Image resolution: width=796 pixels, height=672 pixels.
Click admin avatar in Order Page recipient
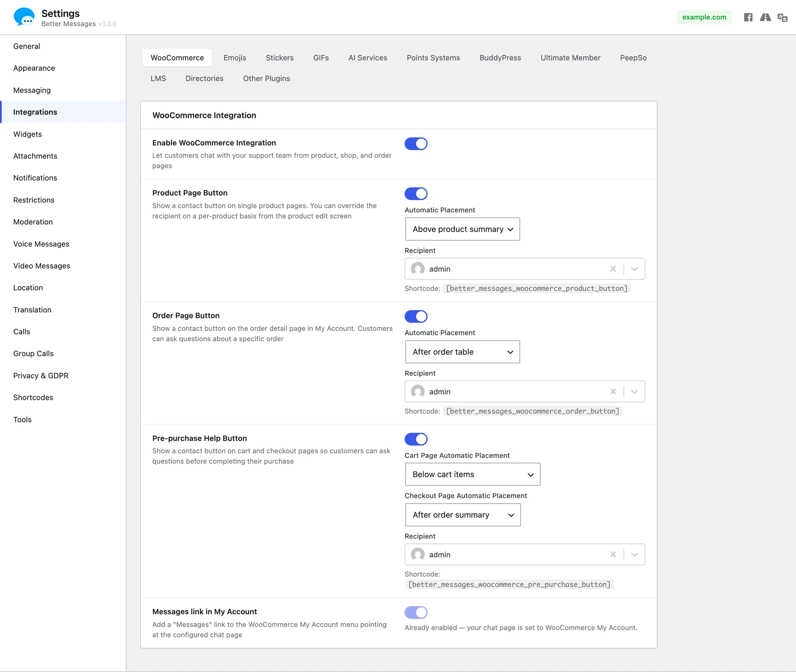click(x=418, y=392)
